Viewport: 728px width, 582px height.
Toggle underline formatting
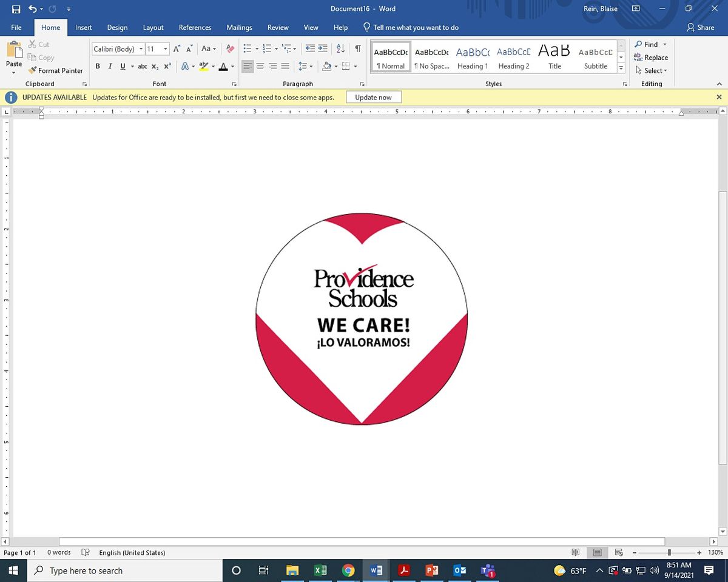[123, 66]
